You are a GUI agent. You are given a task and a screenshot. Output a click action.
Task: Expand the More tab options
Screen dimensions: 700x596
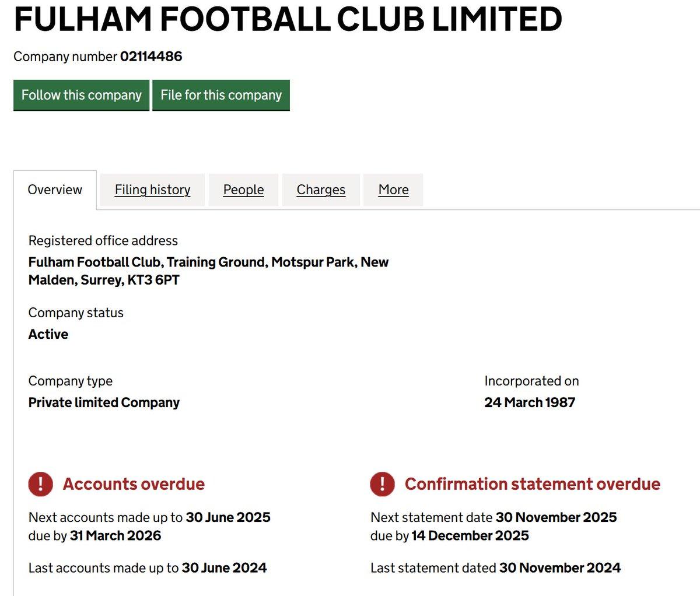(x=393, y=190)
